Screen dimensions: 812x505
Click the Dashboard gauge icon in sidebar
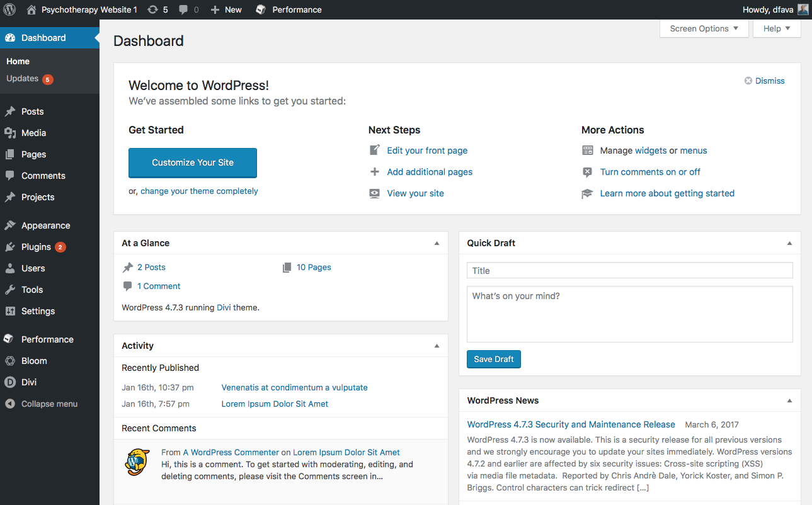10,38
